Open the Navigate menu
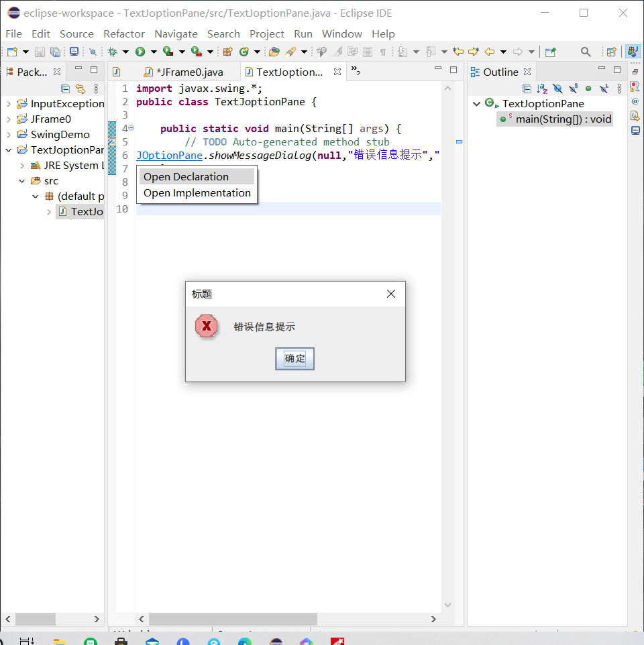Image resolution: width=644 pixels, height=645 pixels. coord(176,34)
